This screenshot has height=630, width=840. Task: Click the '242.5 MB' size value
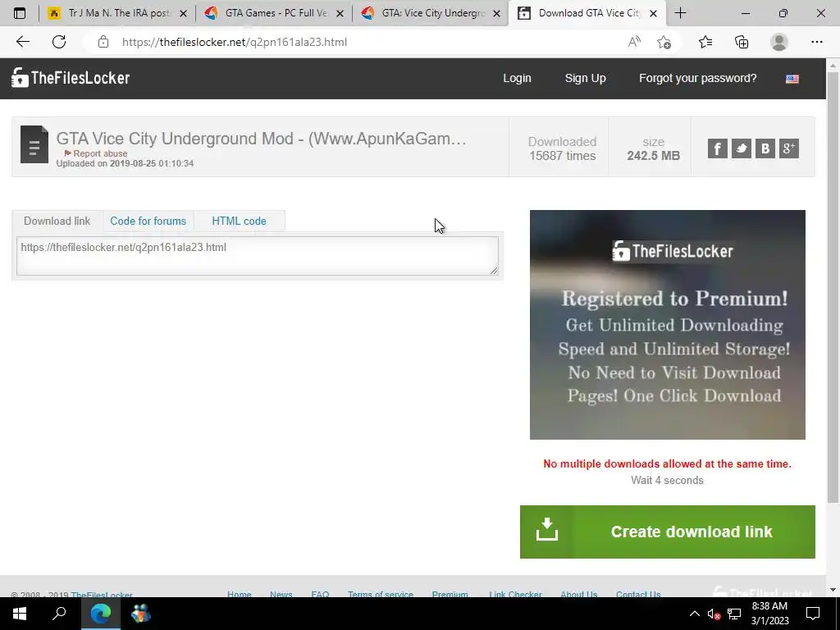tap(653, 156)
